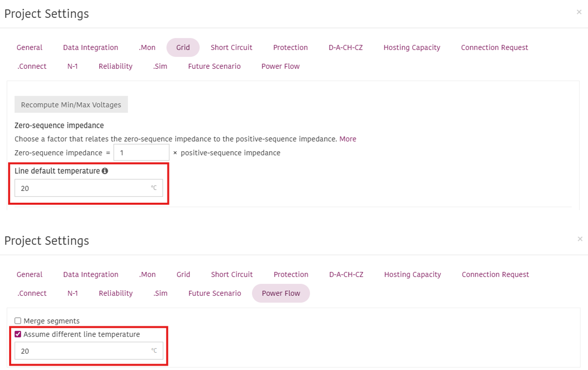
Task: Close the Project Settings dialog showing Power Flow settings
Action: 580,239
